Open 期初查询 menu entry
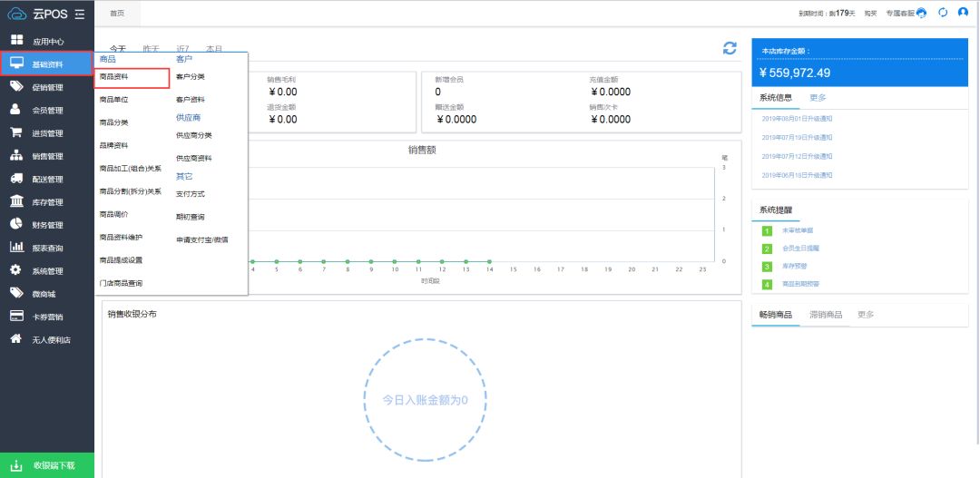Viewport: 980px width, 478px height. [x=191, y=217]
